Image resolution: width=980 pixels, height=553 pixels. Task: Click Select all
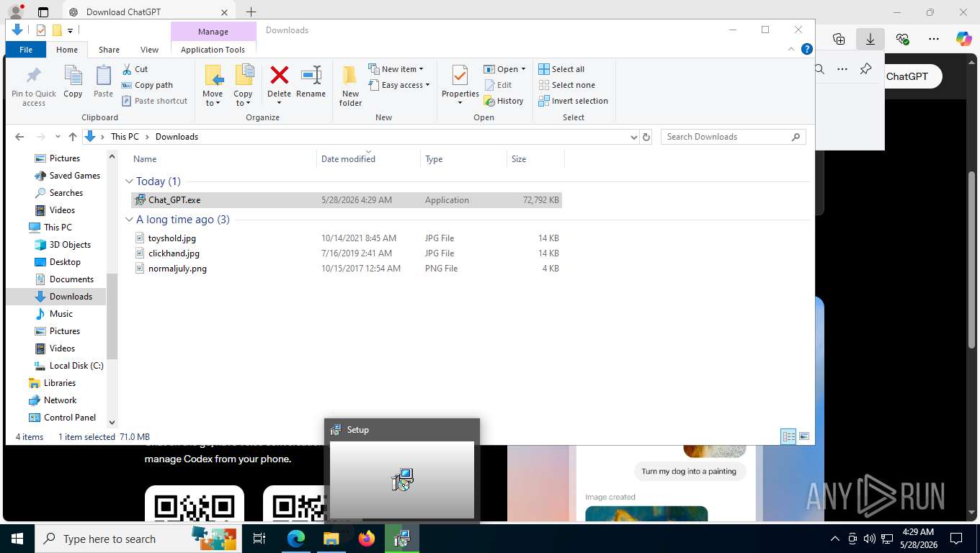point(561,69)
